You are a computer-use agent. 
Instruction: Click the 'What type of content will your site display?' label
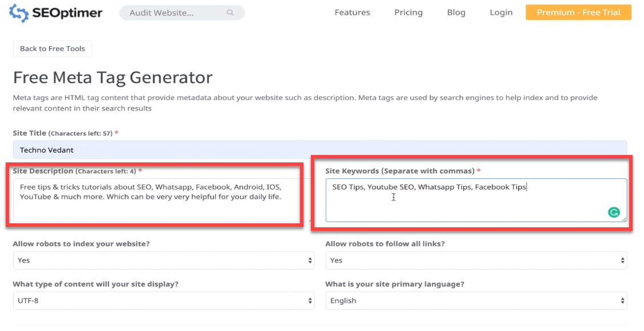(x=96, y=284)
